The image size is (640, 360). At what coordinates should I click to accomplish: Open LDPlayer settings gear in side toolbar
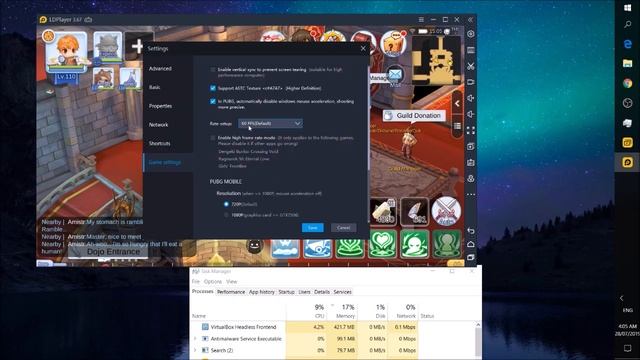click(471, 34)
